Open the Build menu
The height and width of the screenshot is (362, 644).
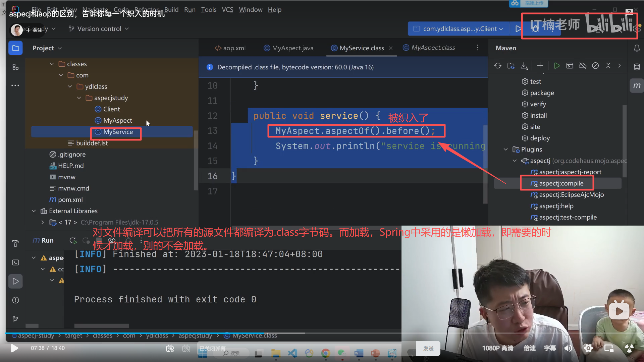(x=171, y=10)
